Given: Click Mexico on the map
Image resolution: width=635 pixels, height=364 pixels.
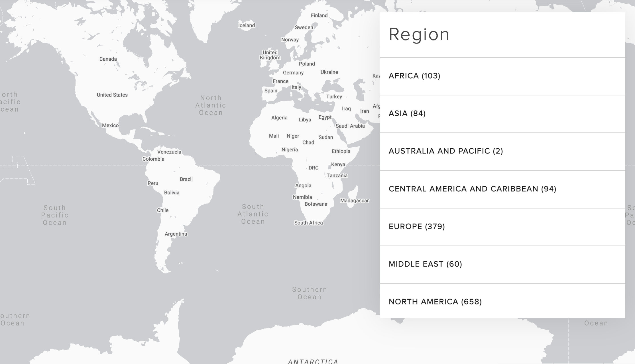Looking at the screenshot, I should pyautogui.click(x=110, y=125).
